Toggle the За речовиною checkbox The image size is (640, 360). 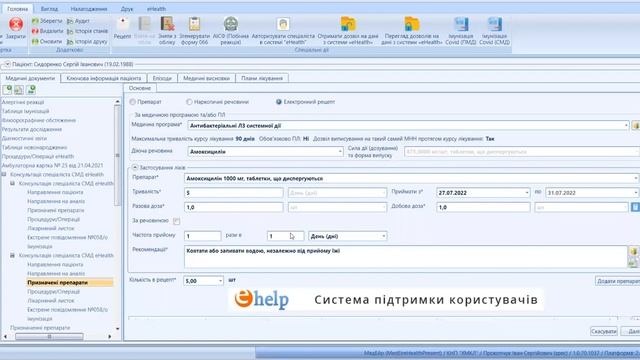(x=176, y=221)
